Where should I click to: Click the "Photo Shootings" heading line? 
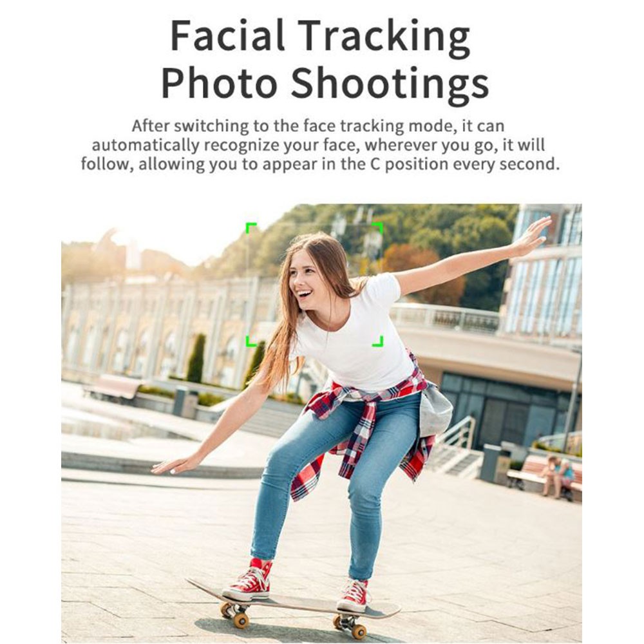pyautogui.click(x=325, y=84)
